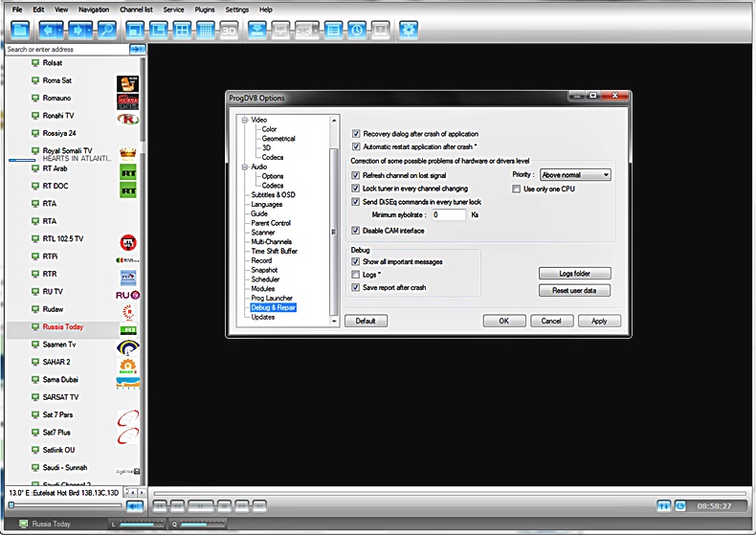This screenshot has height=535, width=756.
Task: Click the clock scheduler toolbar icon
Action: [357, 30]
